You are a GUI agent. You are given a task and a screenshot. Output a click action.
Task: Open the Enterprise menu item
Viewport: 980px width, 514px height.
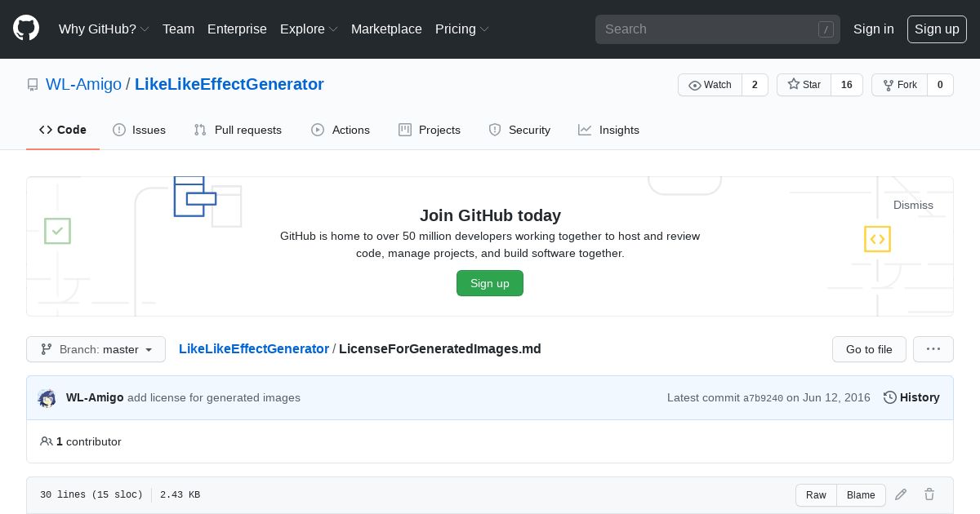tap(237, 29)
